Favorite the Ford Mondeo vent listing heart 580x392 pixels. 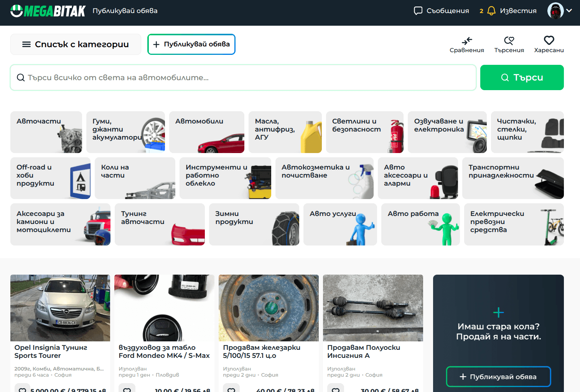(x=127, y=388)
